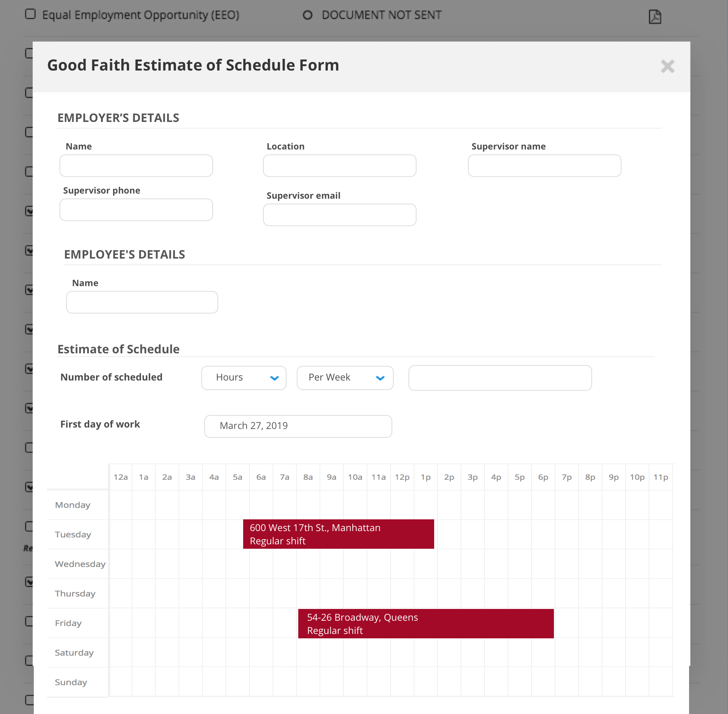Focus the Supervisor name field

(544, 166)
